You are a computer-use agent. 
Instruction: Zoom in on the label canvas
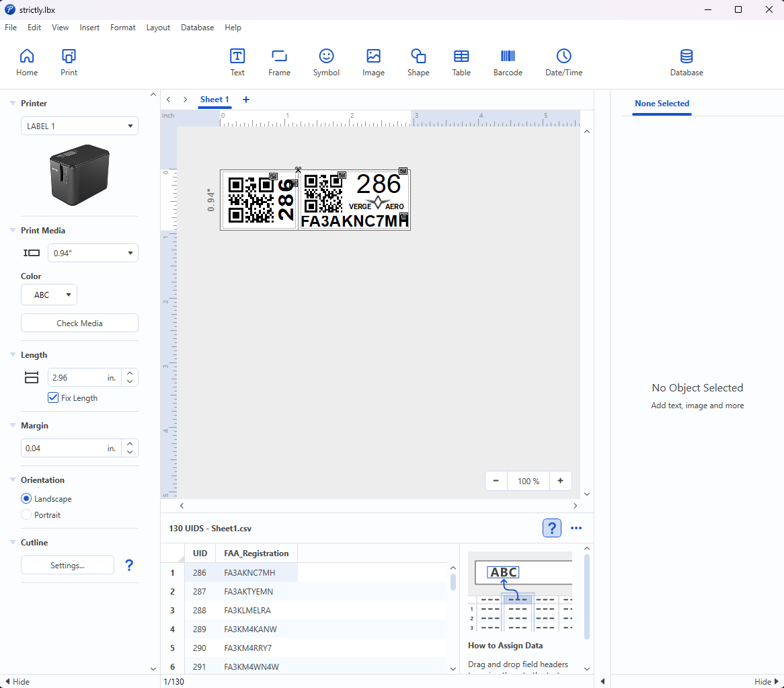tap(560, 481)
